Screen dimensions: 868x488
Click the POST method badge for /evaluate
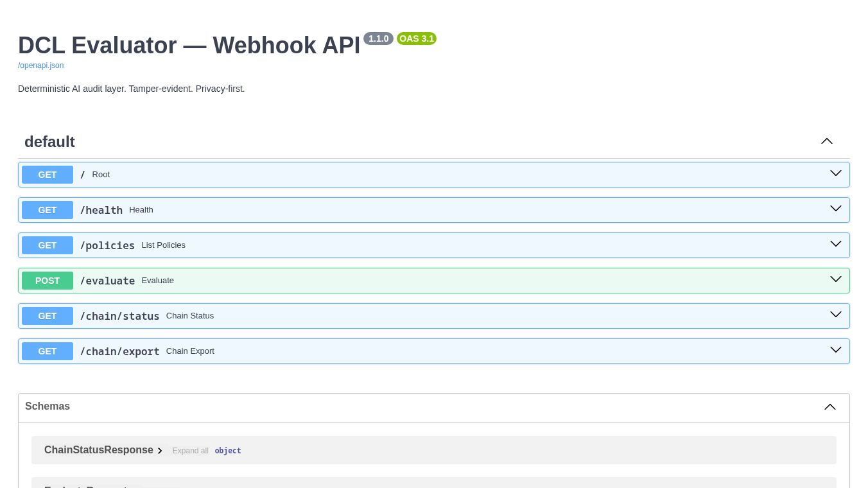(48, 281)
